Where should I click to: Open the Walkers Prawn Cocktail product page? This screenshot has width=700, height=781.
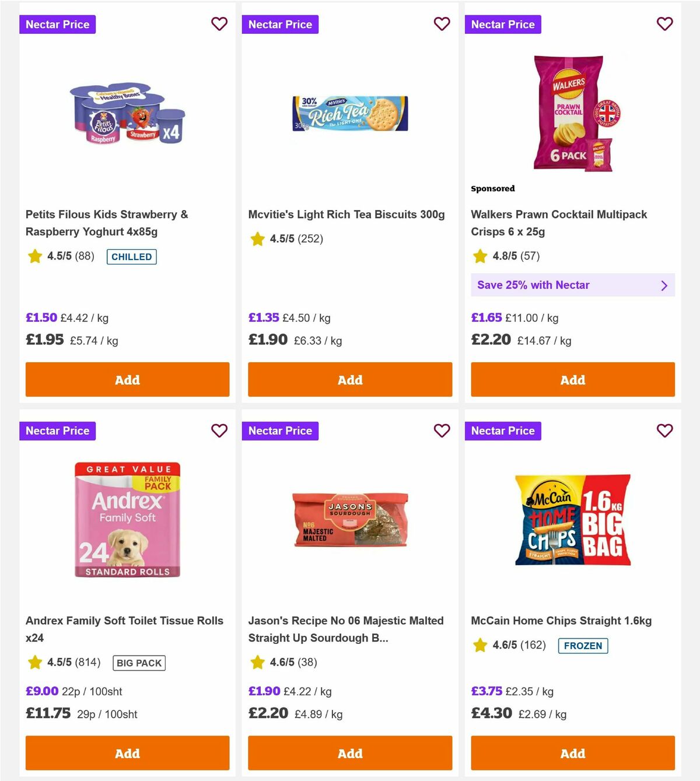click(x=559, y=223)
